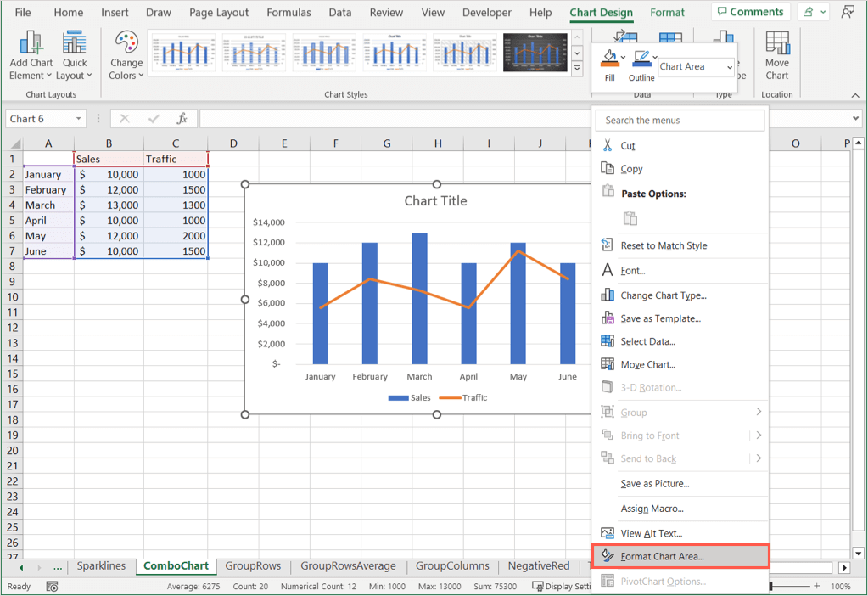This screenshot has width=868, height=596.
Task: Expand the Chart Styles gallery more arrow
Action: coord(578,68)
